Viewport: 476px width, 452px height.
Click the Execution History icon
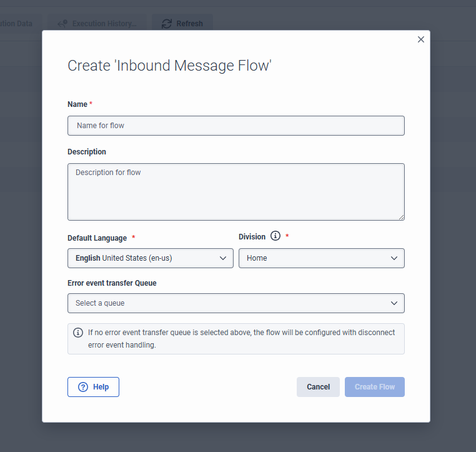[62, 24]
